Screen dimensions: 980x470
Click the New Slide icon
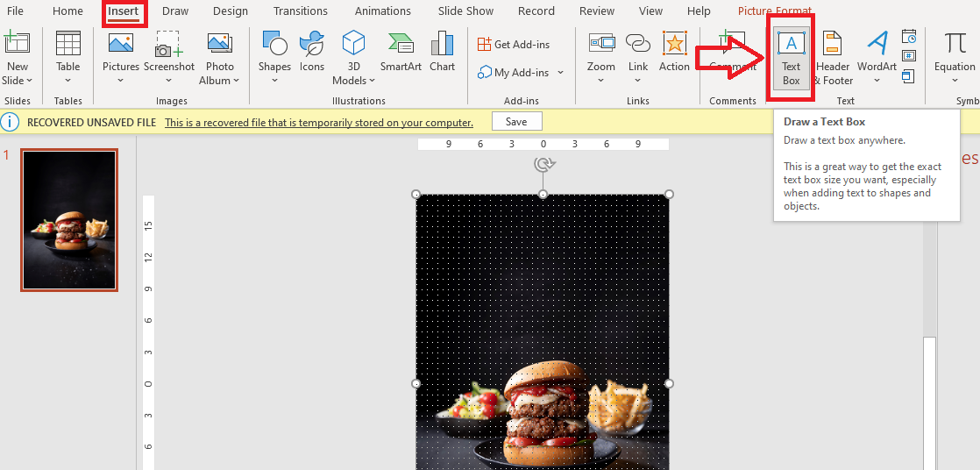tap(18, 43)
